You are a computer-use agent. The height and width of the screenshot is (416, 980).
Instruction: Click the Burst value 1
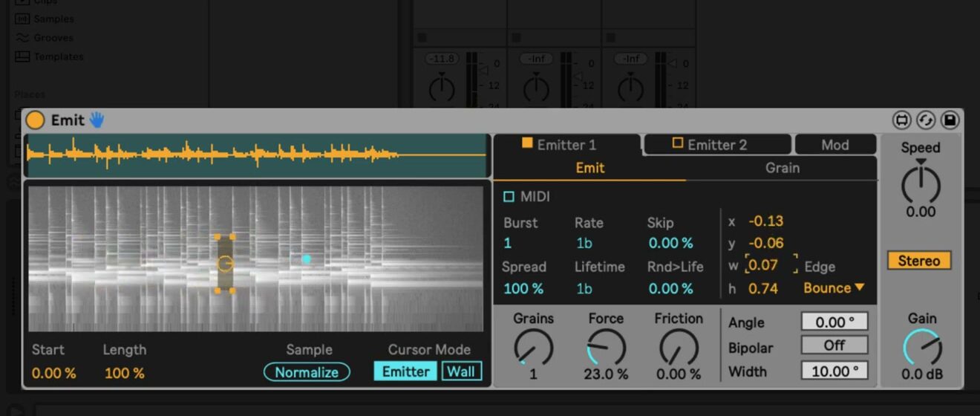pos(508,243)
